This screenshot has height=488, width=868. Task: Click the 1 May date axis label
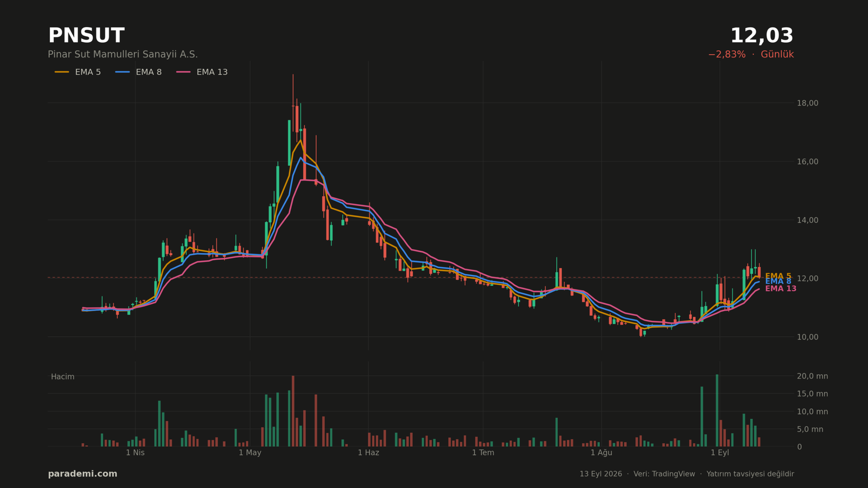point(250,453)
